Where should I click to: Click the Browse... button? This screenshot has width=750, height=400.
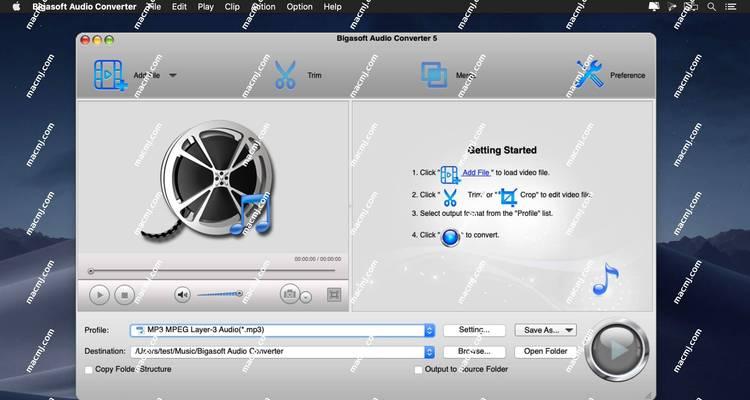click(474, 352)
